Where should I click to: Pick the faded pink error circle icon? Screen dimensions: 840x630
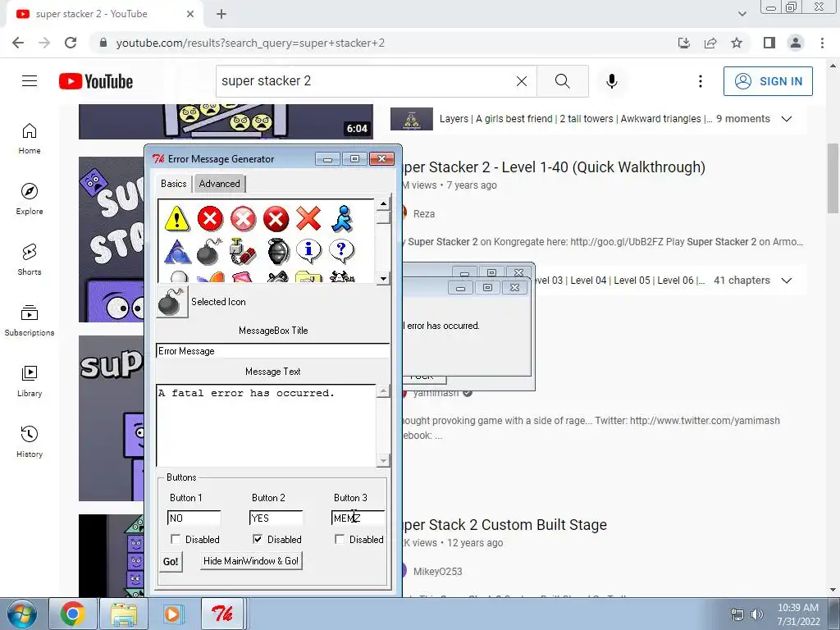[243, 218]
